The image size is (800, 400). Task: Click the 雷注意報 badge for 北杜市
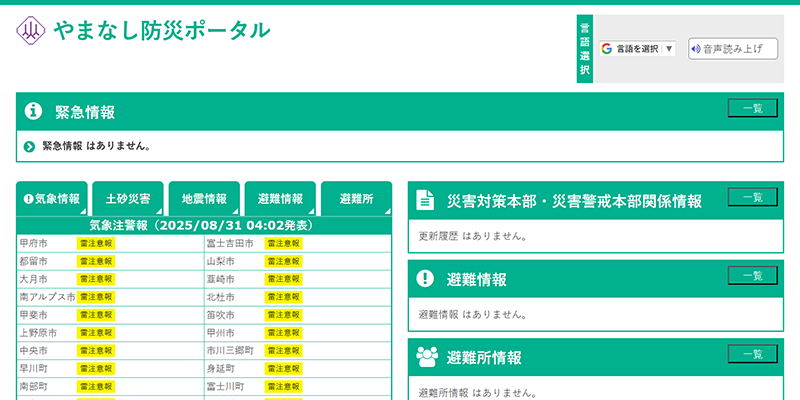tap(284, 297)
